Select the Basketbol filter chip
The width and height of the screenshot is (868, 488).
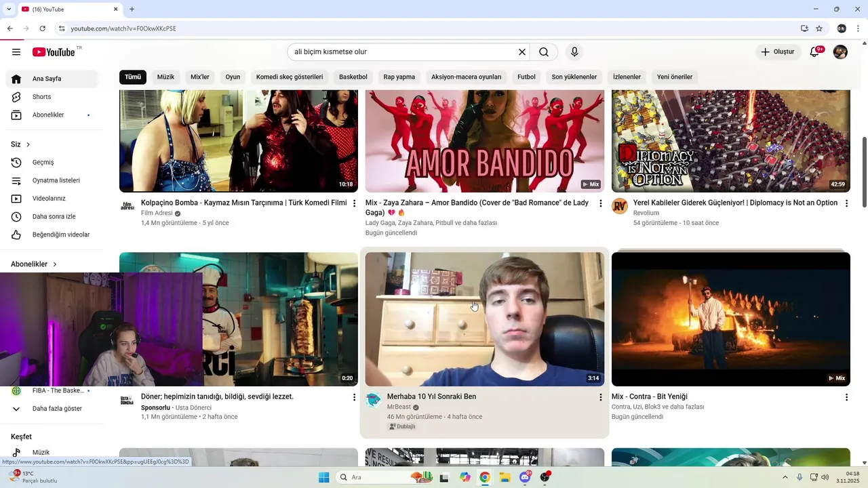(353, 77)
